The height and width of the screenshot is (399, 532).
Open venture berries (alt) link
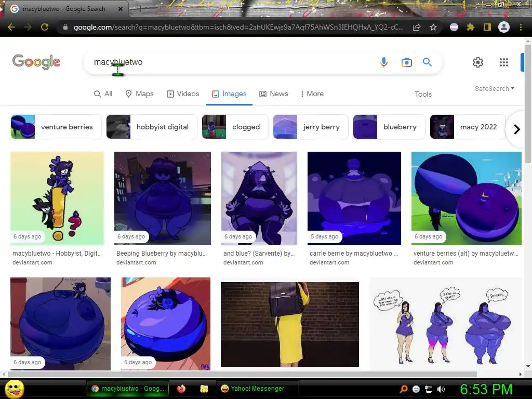(x=466, y=254)
